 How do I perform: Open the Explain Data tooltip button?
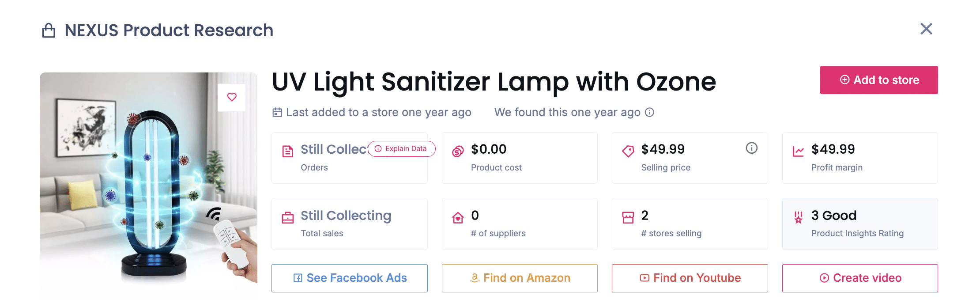(x=402, y=149)
